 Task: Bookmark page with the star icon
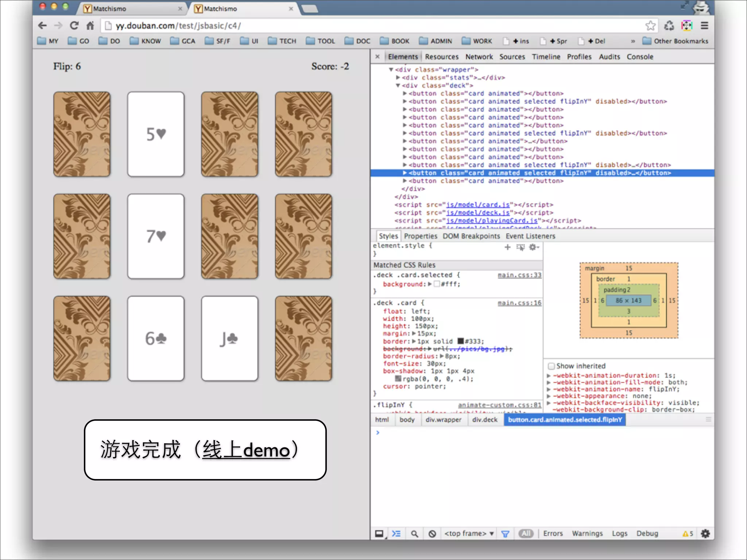[x=650, y=26]
